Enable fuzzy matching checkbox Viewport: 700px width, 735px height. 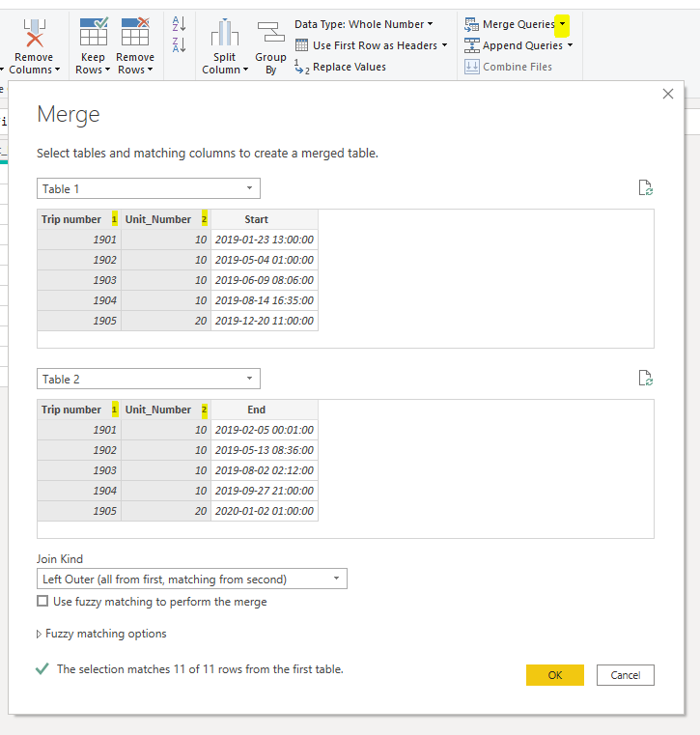tap(42, 601)
